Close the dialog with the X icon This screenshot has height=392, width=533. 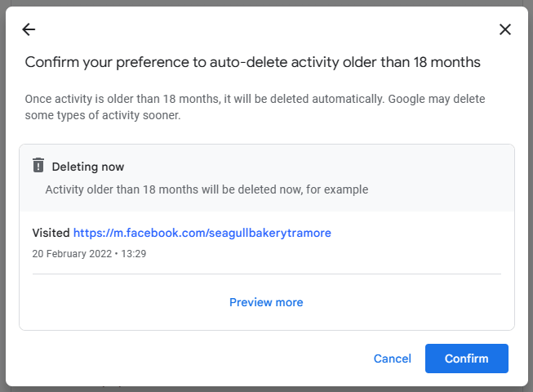504,30
